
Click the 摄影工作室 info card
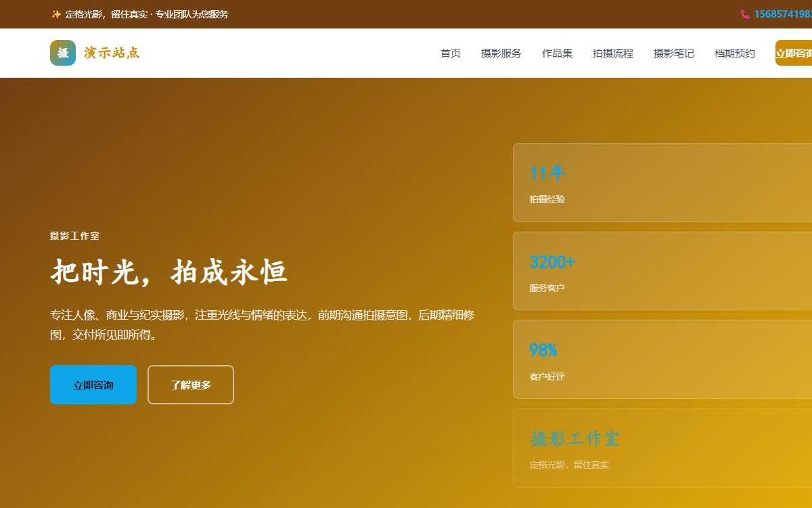click(x=662, y=448)
